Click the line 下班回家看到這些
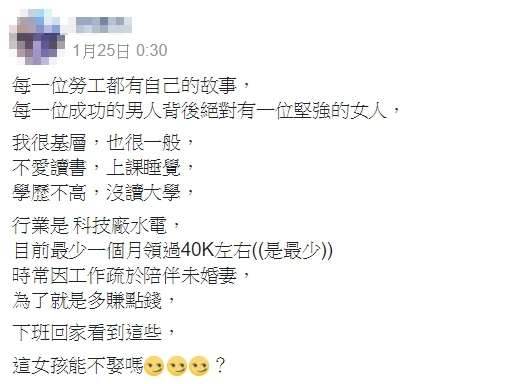This screenshot has height=384, width=518. pyautogui.click(x=87, y=333)
